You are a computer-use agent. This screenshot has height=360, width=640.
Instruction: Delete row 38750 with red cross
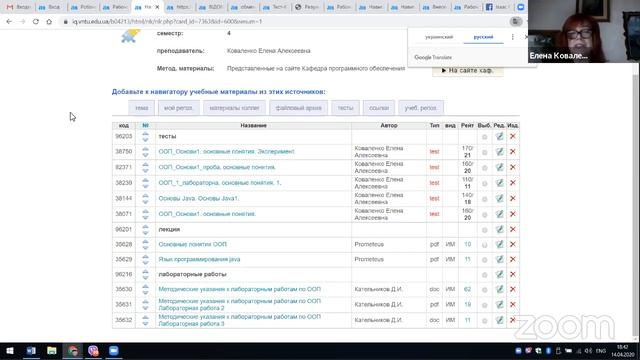click(513, 151)
